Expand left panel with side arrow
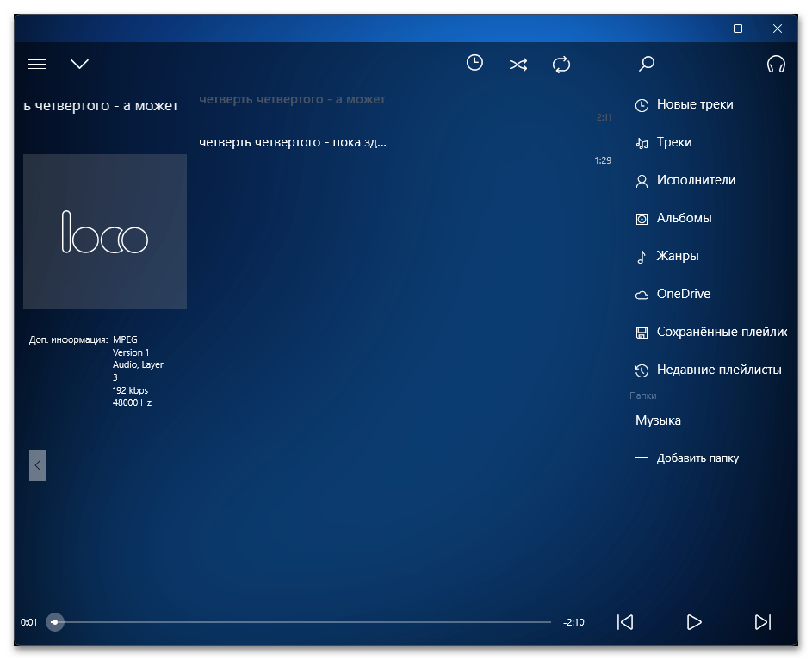 [38, 464]
